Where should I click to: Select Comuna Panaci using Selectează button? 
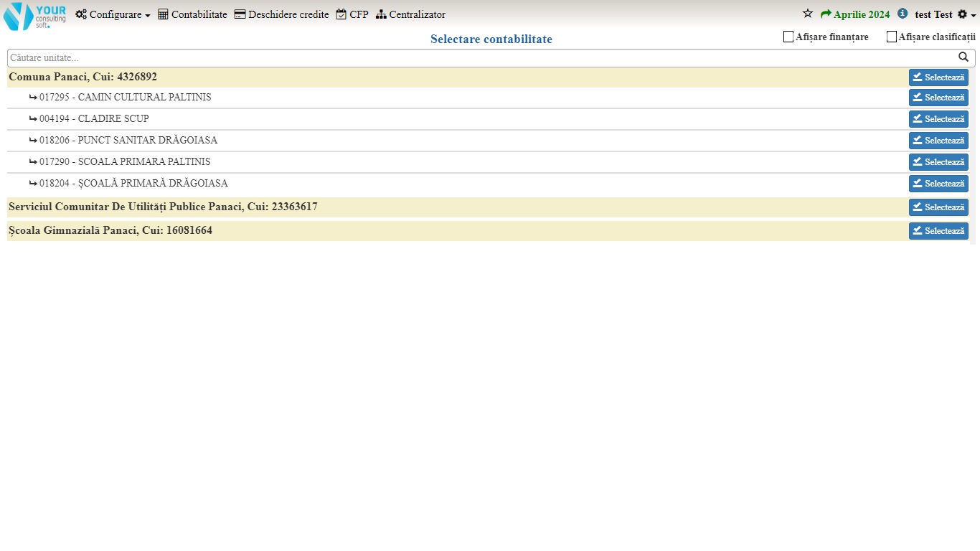click(938, 77)
